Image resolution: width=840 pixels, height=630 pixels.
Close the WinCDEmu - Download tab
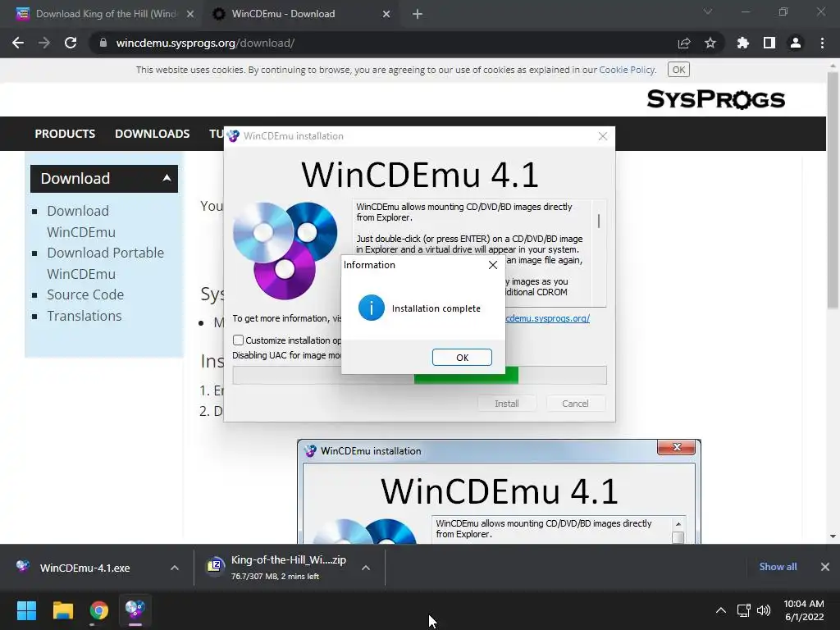click(x=386, y=14)
